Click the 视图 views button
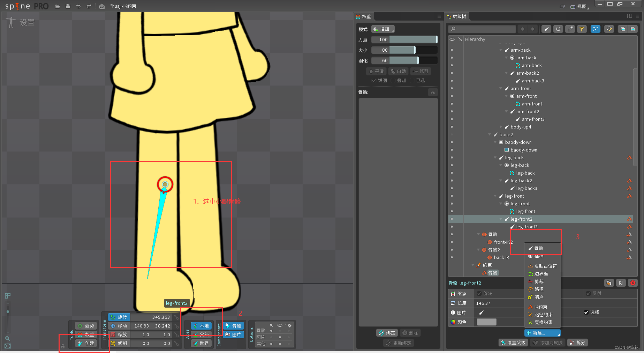Image resolution: width=644 pixels, height=353 pixels. click(579, 6)
